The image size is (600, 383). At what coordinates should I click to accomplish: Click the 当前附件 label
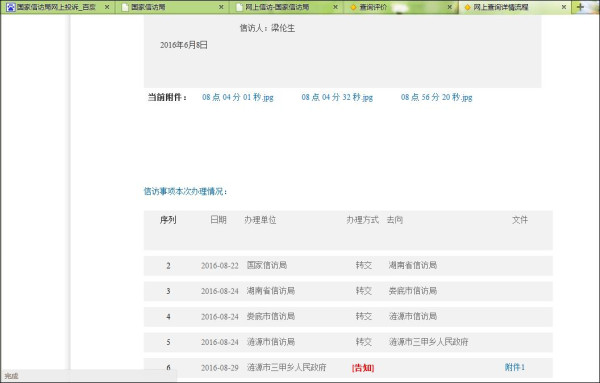[x=167, y=97]
